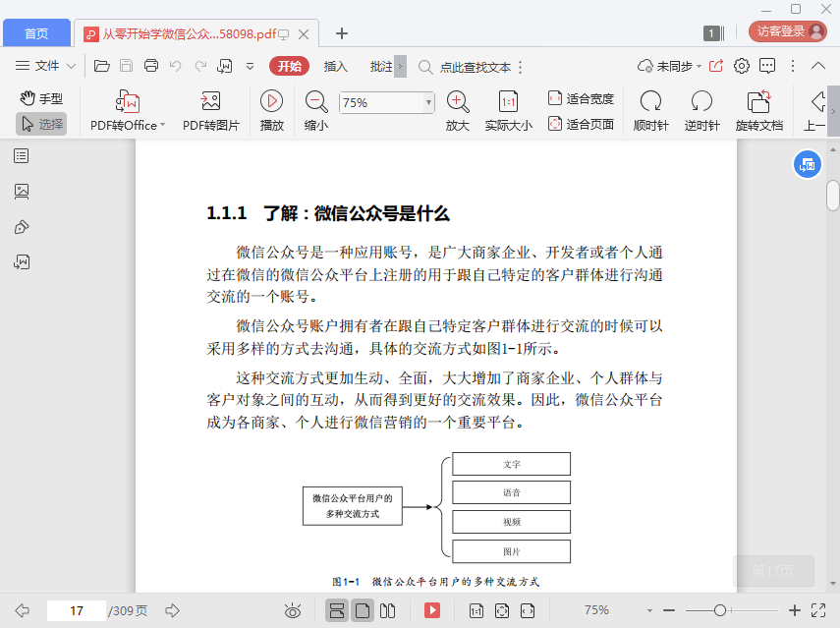Increase zoom with plus button

point(795,610)
